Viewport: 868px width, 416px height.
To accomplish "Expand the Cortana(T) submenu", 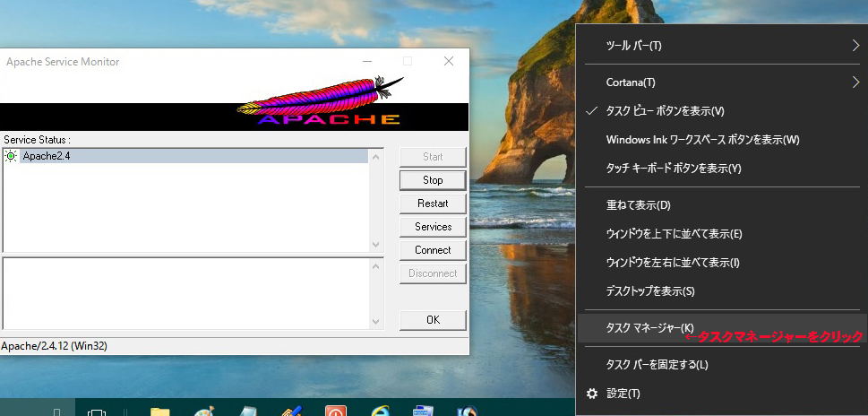I will pyautogui.click(x=721, y=82).
